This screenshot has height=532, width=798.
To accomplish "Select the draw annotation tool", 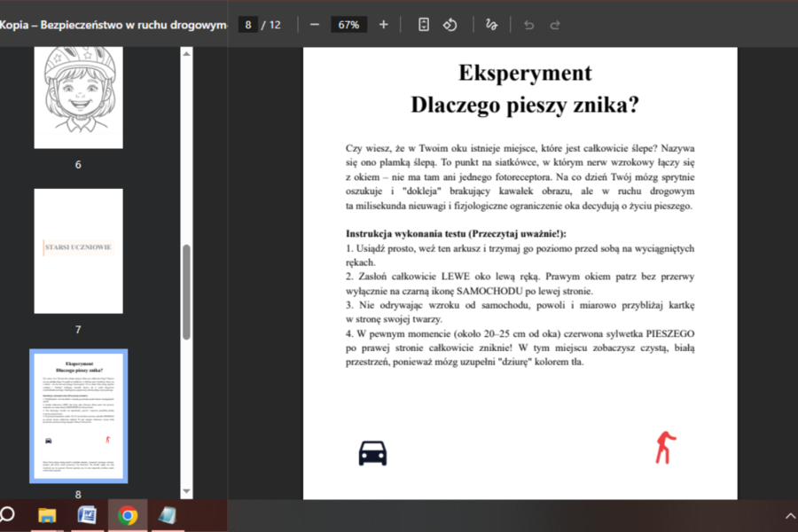I will [x=491, y=25].
